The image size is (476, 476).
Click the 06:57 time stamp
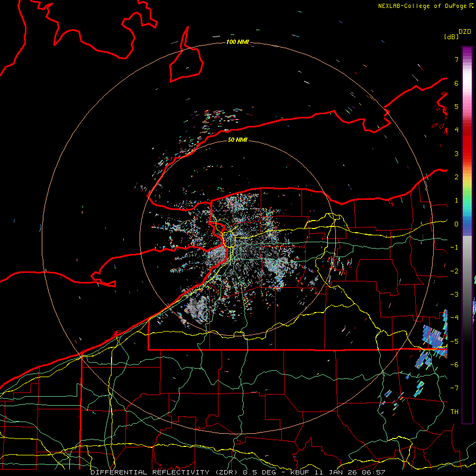click(x=374, y=472)
